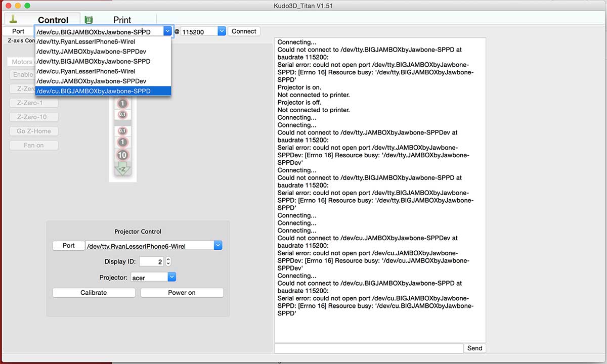Click the minus-Z down arrow icon
The image size is (607, 364).
point(122,169)
